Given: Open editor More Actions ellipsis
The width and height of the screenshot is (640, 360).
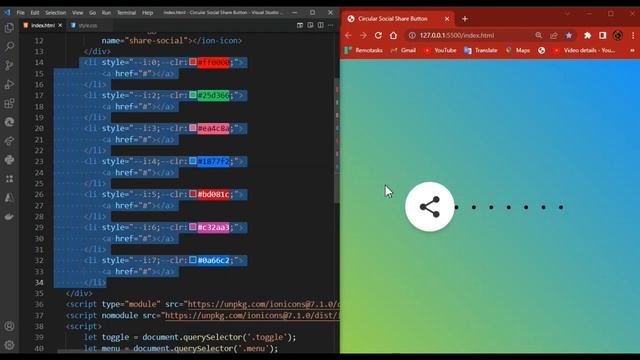Looking at the screenshot, I should [330, 25].
